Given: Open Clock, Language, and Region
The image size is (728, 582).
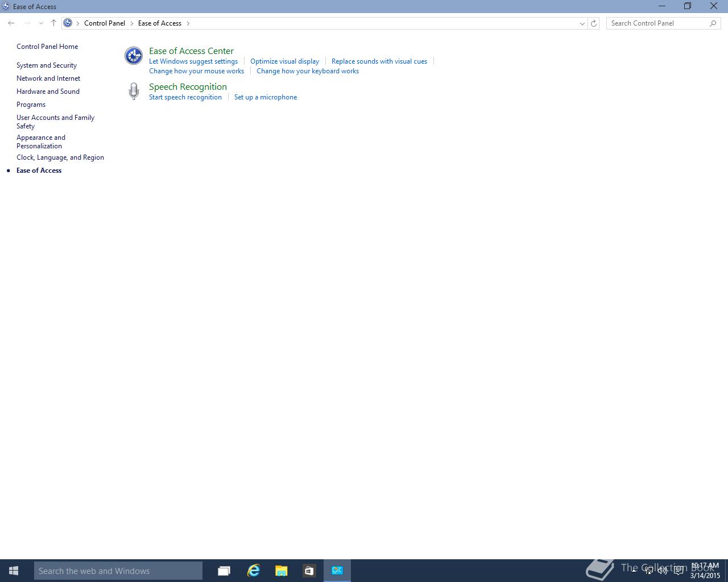Looking at the screenshot, I should click(x=60, y=157).
